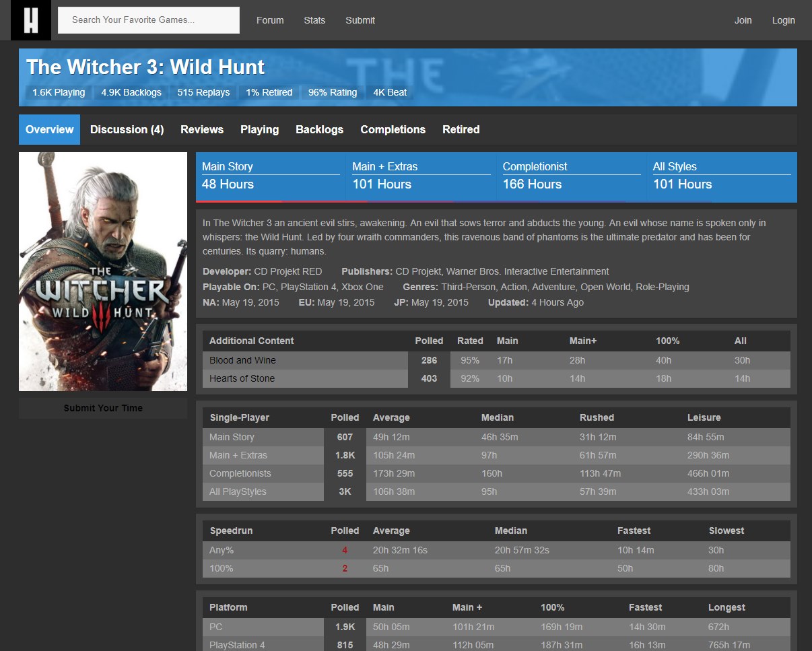
Task: Open the Playing tab
Action: (x=260, y=129)
